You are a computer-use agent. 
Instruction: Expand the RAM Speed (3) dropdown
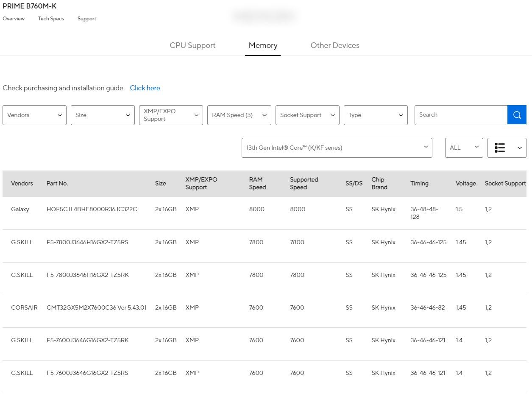point(239,115)
